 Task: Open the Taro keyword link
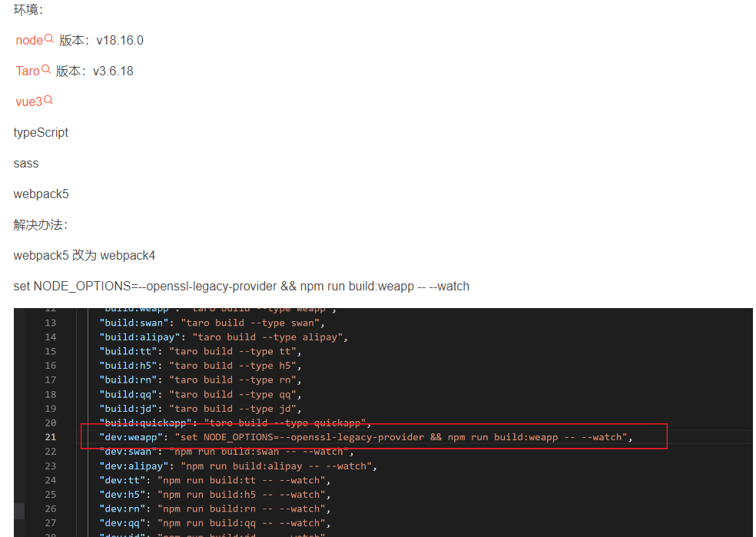[x=28, y=71]
